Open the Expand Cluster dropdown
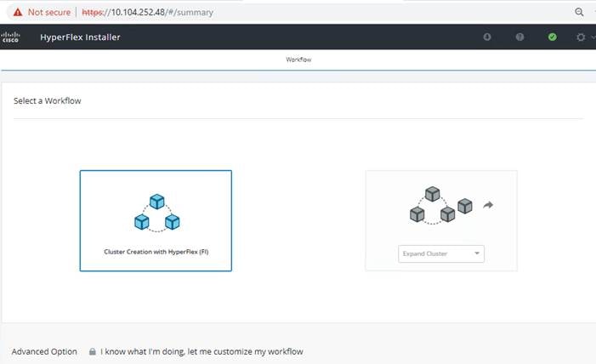The image size is (596, 364). coord(441,253)
